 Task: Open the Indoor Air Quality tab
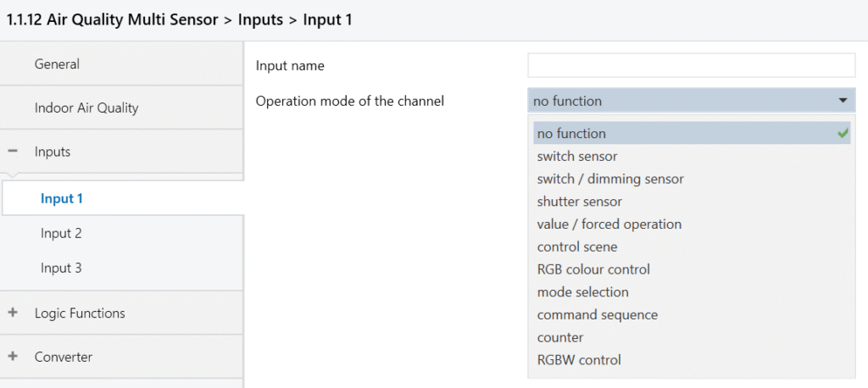click(86, 108)
